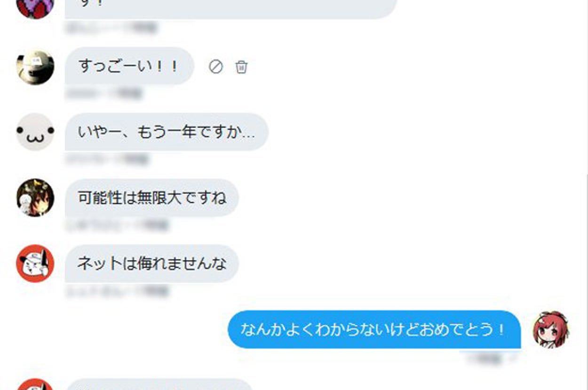Click blurred sender name under ネットは侮れませんな
Viewport: 588px width, 390px height.
117,291
